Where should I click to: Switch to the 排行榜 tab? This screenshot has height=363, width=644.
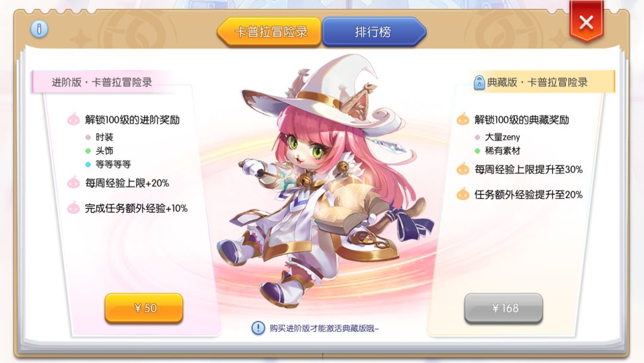pos(374,32)
